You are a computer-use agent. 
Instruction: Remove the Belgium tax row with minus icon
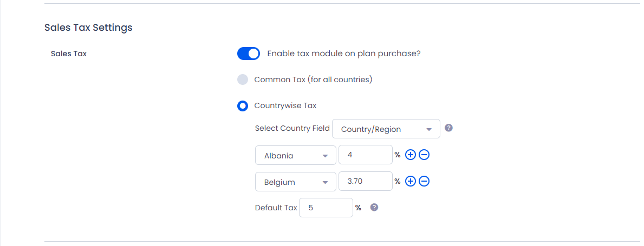click(424, 181)
